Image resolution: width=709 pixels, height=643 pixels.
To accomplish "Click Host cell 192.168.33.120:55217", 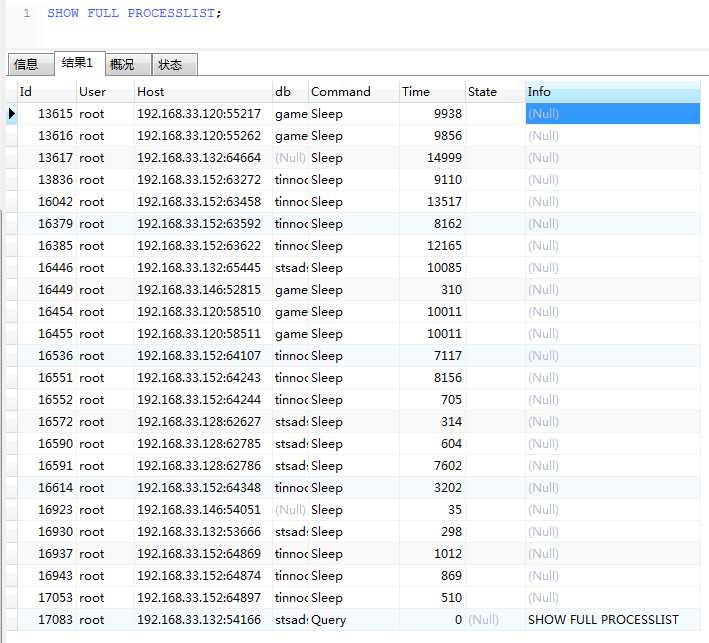I will click(203, 113).
